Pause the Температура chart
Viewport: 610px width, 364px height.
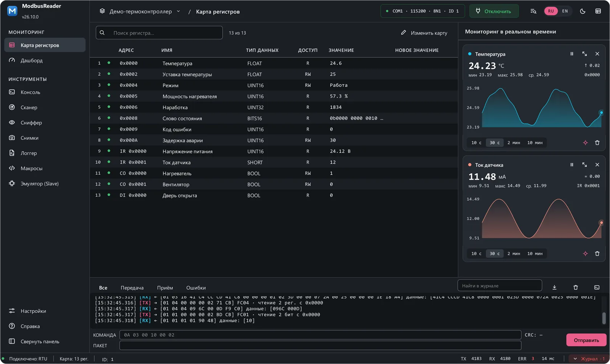tap(571, 54)
